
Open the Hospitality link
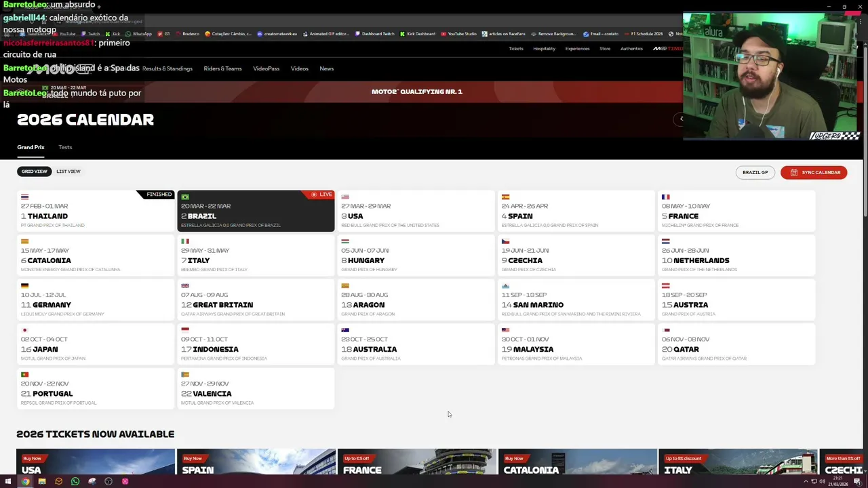(x=544, y=49)
